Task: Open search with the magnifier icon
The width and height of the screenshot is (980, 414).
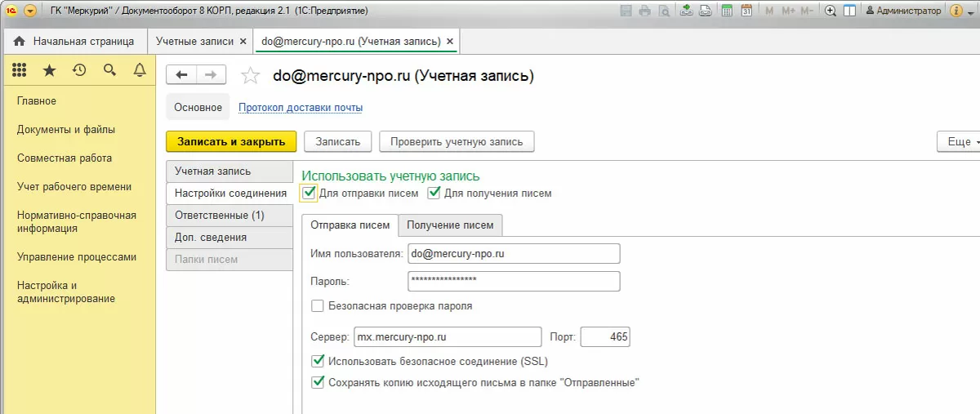Action: [109, 71]
